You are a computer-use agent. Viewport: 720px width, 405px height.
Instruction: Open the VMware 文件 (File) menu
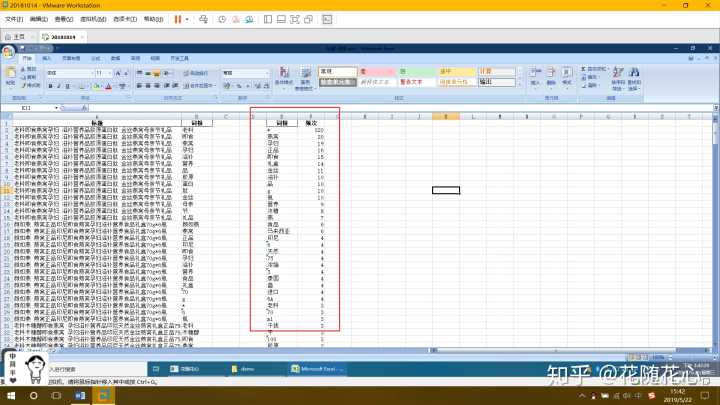point(12,19)
